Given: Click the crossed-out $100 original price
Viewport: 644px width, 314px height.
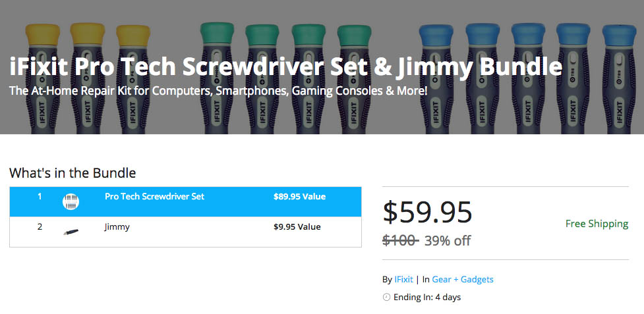Looking at the screenshot, I should click(x=400, y=240).
